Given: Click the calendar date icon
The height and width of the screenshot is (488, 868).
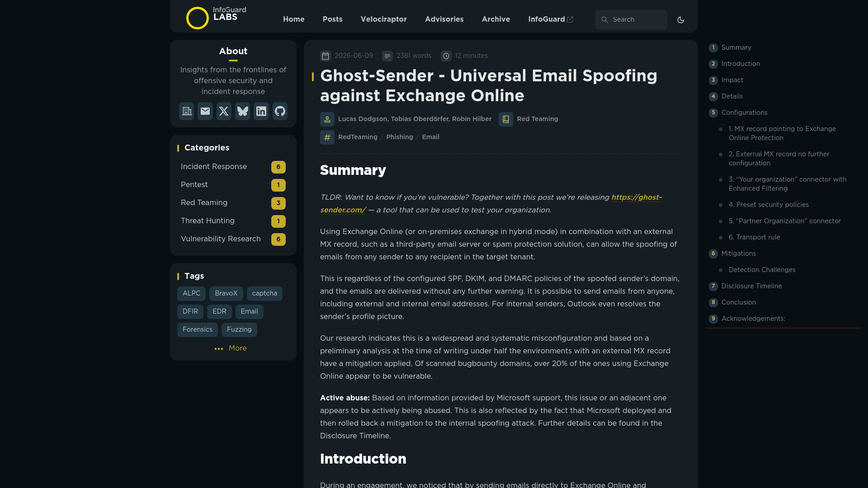Looking at the screenshot, I should click(325, 56).
